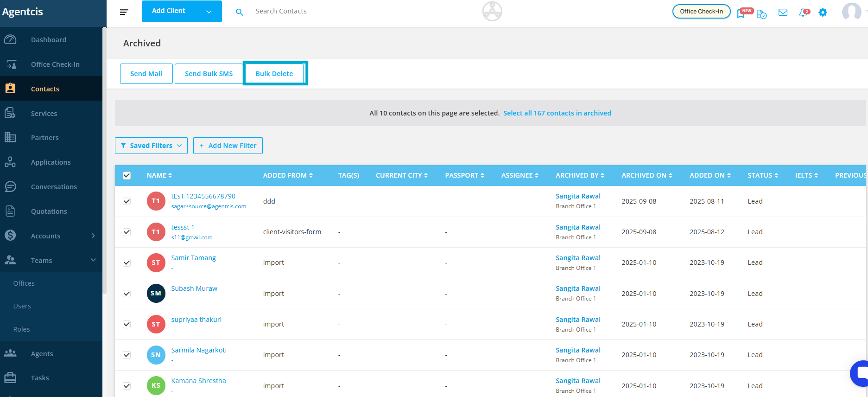The height and width of the screenshot is (397, 868).
Task: Click the Office Check-In sidebar icon
Action: [x=11, y=64]
